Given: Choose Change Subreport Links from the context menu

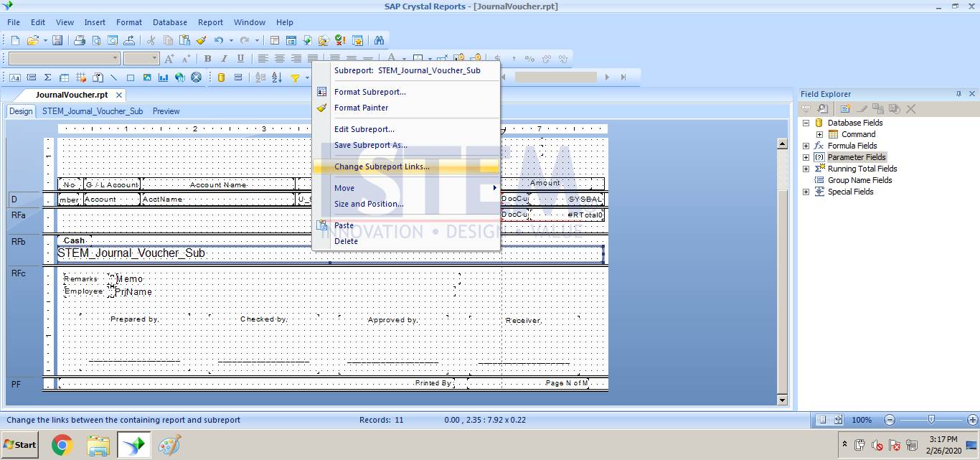Looking at the screenshot, I should (406, 166).
